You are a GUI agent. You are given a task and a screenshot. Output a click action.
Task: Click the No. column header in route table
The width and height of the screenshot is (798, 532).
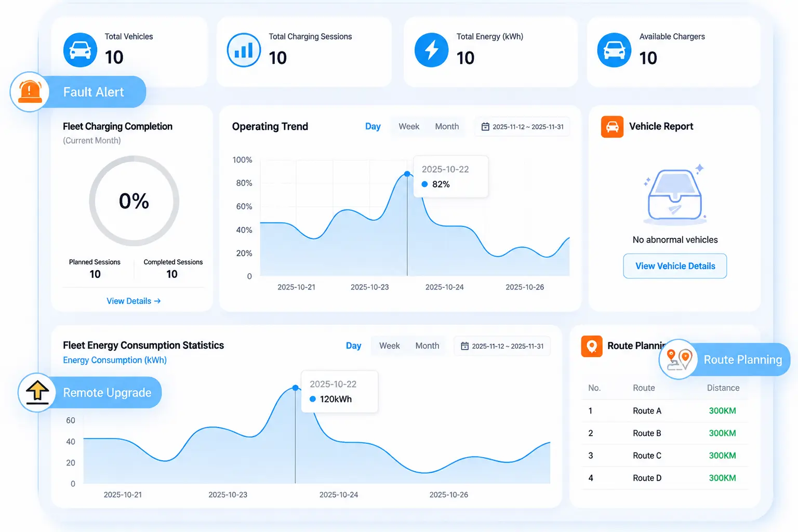pyautogui.click(x=594, y=388)
